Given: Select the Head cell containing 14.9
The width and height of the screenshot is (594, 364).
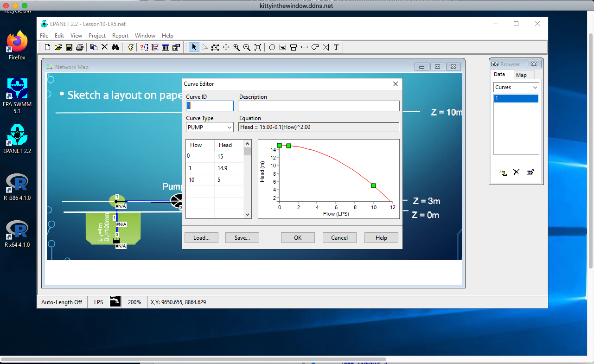Looking at the screenshot, I should (x=229, y=168).
